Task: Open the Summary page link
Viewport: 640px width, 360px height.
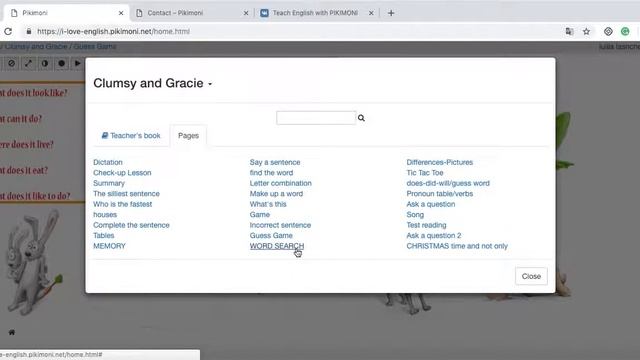Action: click(109, 183)
